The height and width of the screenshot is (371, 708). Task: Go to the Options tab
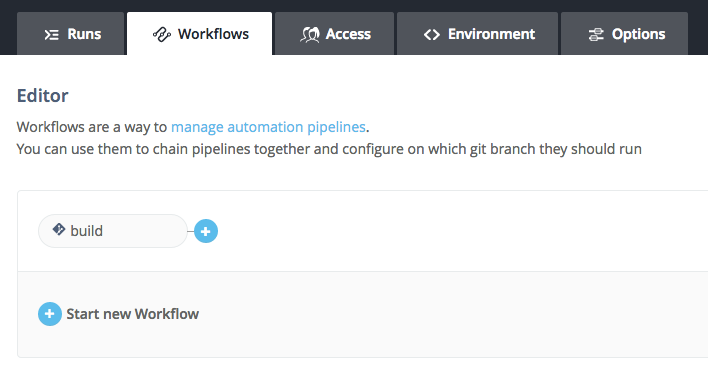click(x=624, y=33)
